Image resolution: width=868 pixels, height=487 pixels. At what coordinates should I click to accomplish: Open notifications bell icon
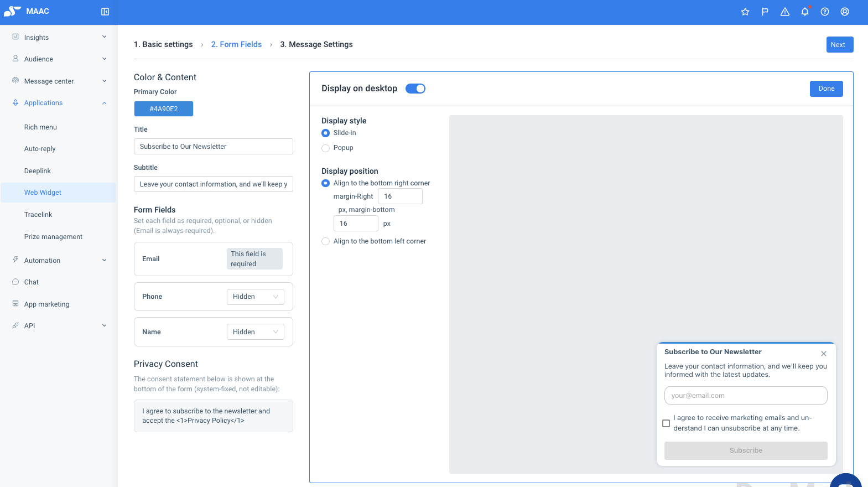point(805,12)
